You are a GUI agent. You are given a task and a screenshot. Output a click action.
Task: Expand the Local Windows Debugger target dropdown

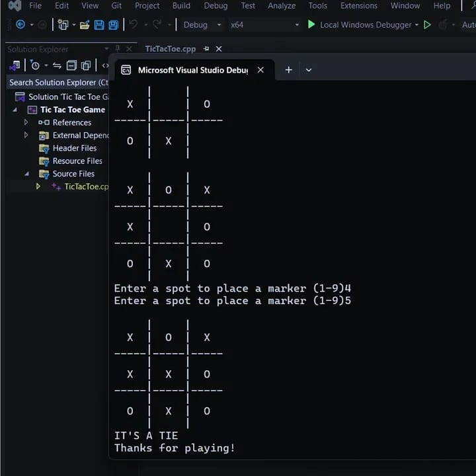point(416,24)
